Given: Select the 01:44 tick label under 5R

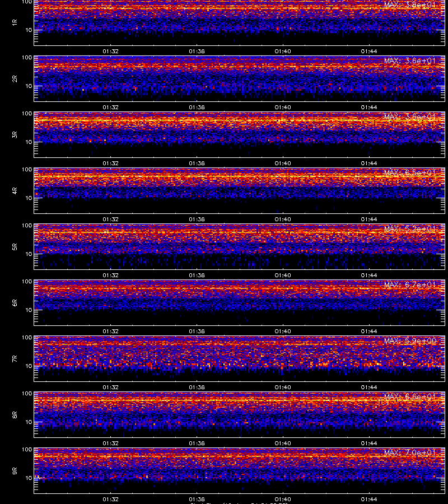Looking at the screenshot, I should pos(369,275).
